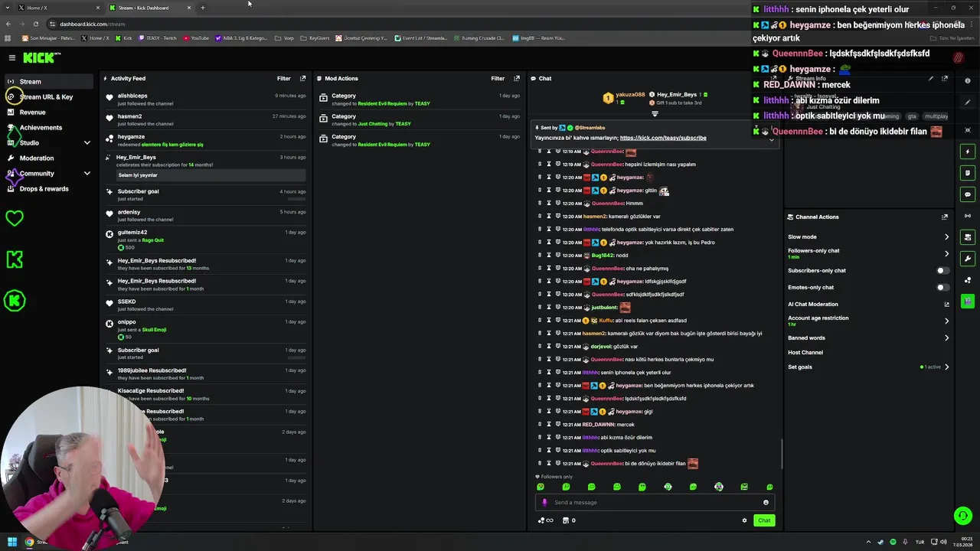Toggle the chat bubble panel icon
Image resolution: width=980 pixels, height=551 pixels.
click(968, 194)
